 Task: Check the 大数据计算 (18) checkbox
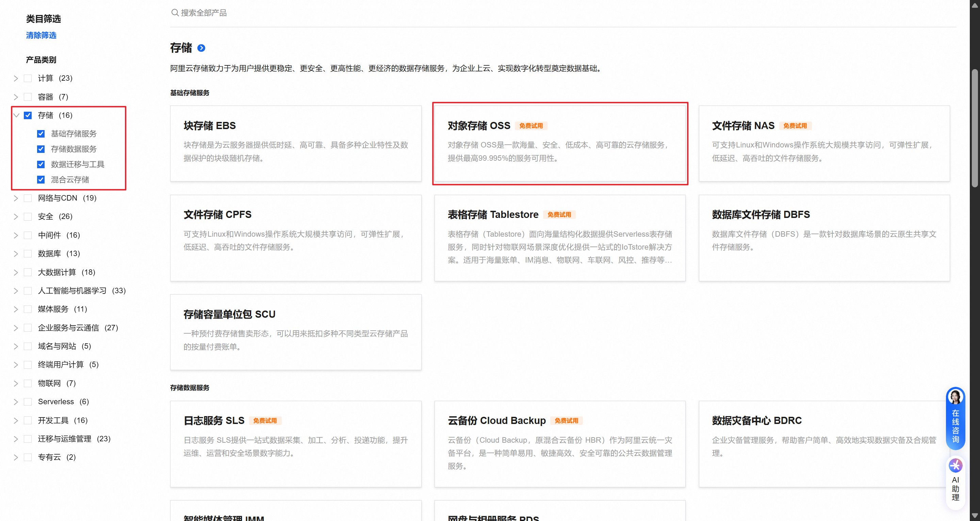(28, 272)
